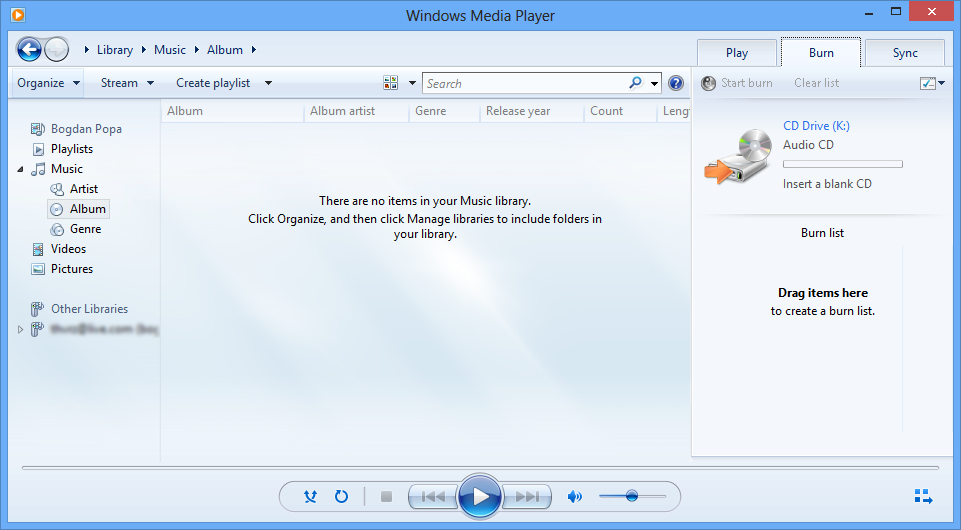The height and width of the screenshot is (530, 961).
Task: Click the Clear list button
Action: click(816, 83)
